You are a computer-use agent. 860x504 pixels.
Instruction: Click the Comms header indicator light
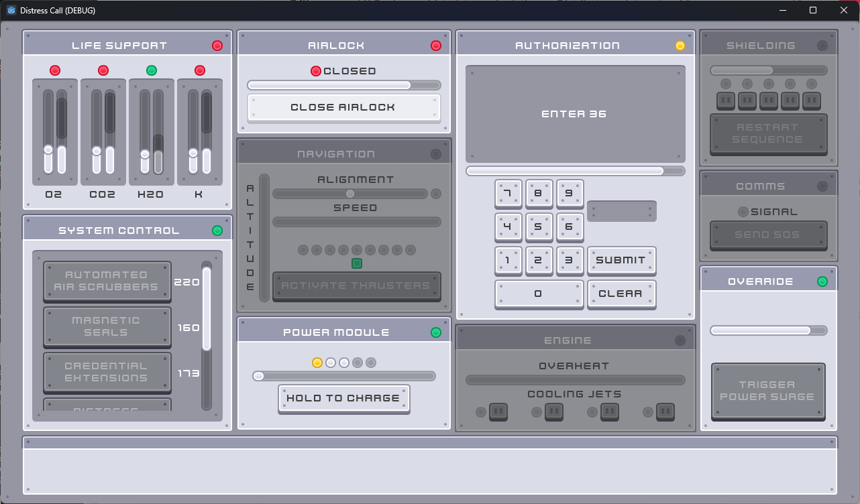coord(822,186)
